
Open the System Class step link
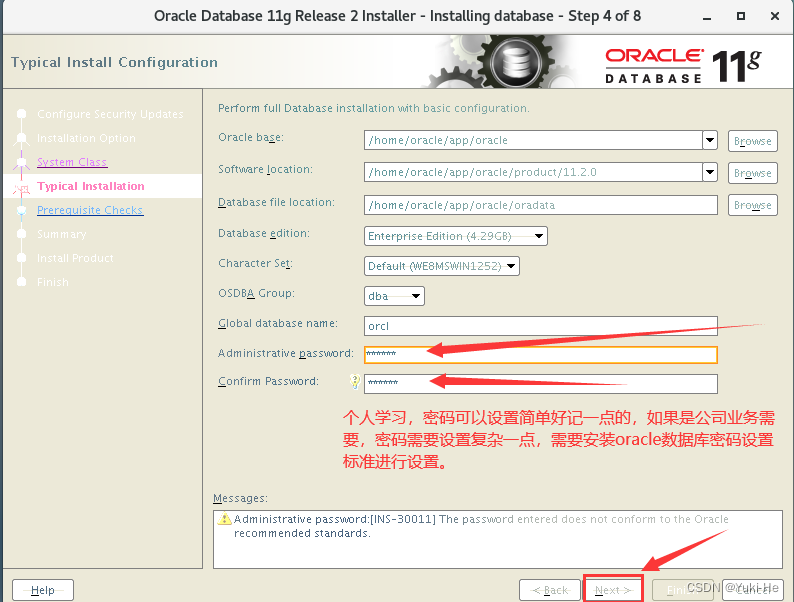coord(72,162)
